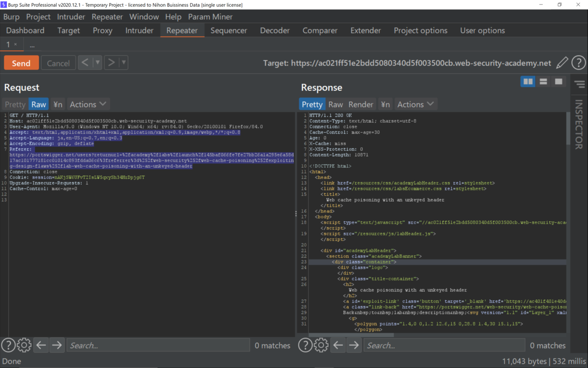Select side-by-side split layout icon

click(x=528, y=81)
